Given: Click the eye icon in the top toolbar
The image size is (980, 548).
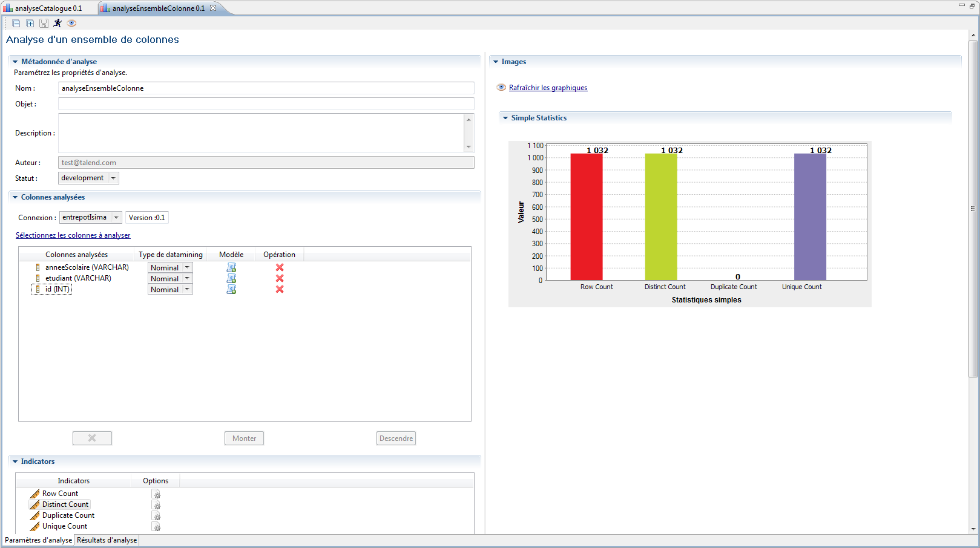Looking at the screenshot, I should coord(71,23).
